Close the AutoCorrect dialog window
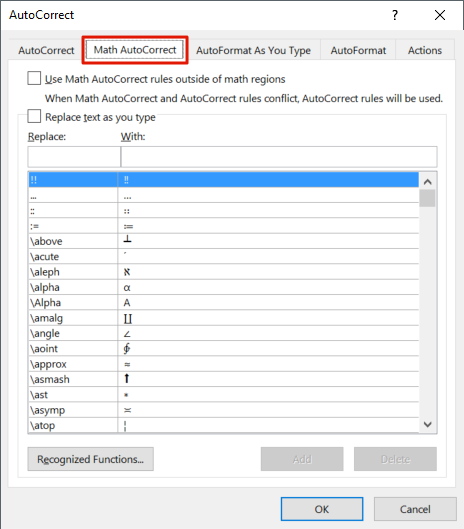Viewport: 464px width, 529px height. point(440,15)
